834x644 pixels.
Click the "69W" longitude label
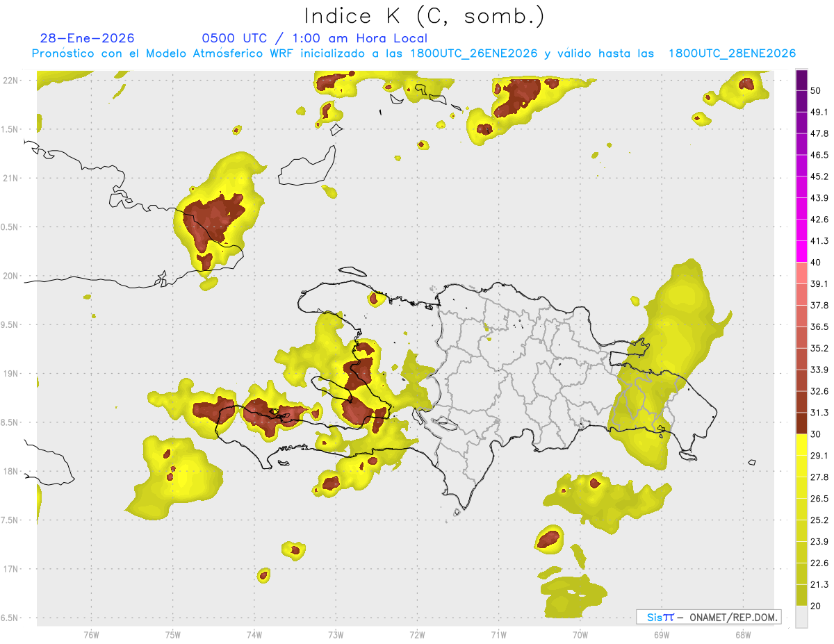click(661, 635)
